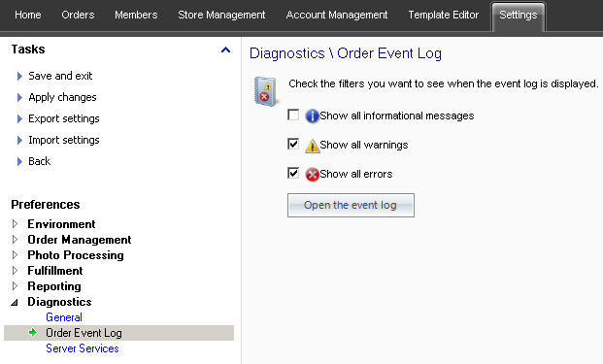This screenshot has width=603, height=364.
Task: Select the Environment category label
Action: [61, 224]
